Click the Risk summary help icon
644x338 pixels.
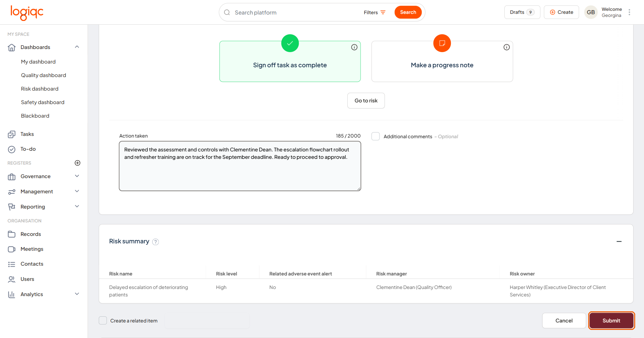click(155, 242)
